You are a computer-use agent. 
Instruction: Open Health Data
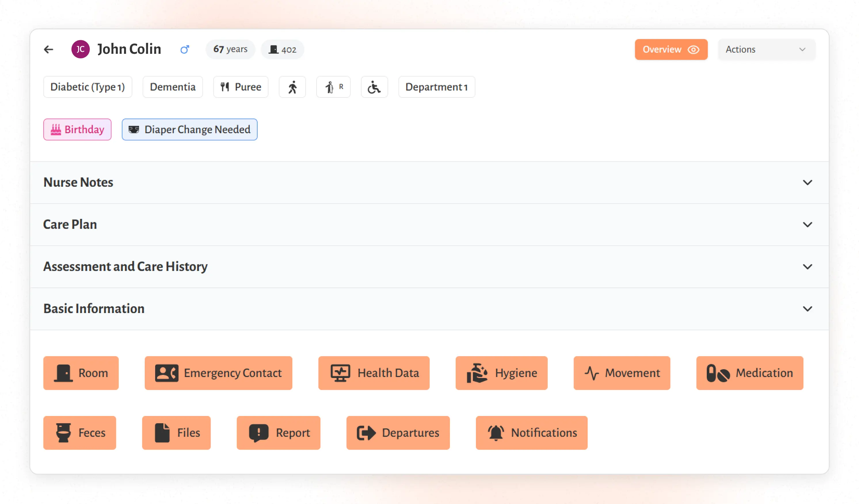click(x=374, y=373)
